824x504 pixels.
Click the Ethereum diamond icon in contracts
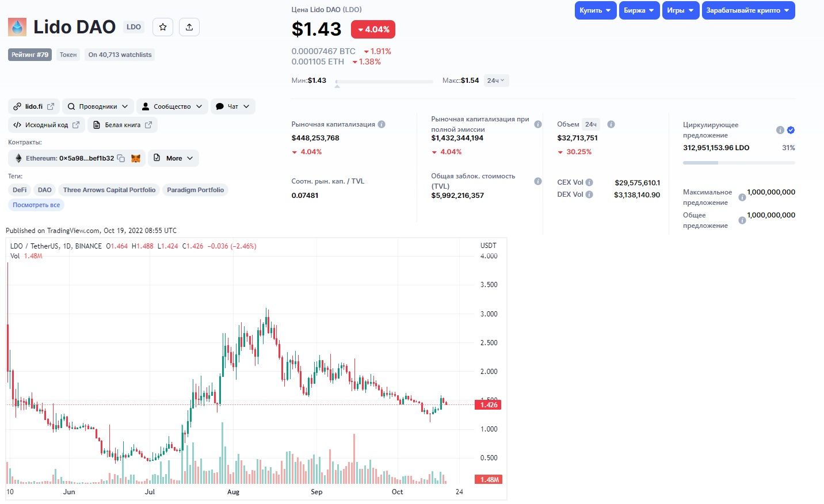[18, 158]
